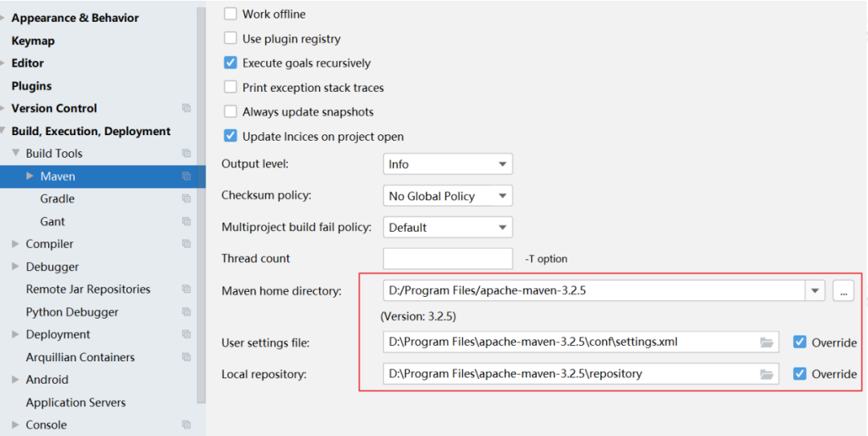868x436 pixels.
Task: Click project-level icon beside Maven item
Action: click(x=186, y=176)
